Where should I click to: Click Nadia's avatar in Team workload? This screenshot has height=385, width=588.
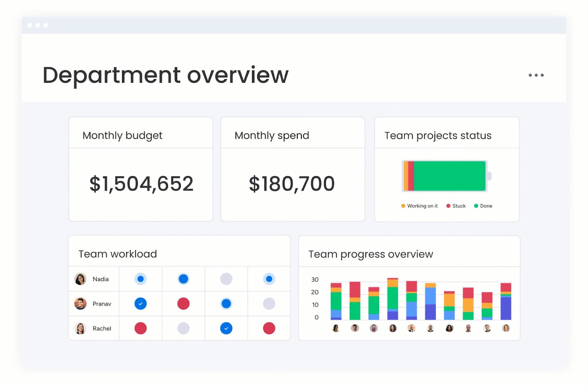pyautogui.click(x=80, y=279)
